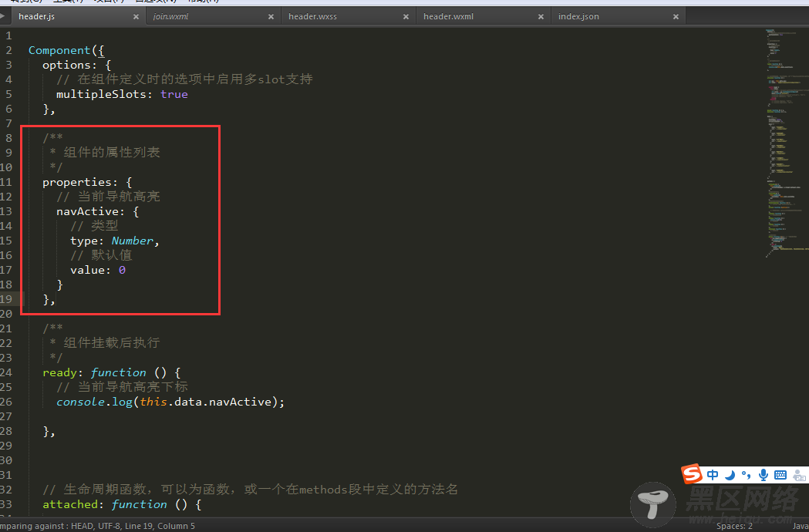
Task: Click the 'options: {' line
Action: pyautogui.click(x=77, y=65)
